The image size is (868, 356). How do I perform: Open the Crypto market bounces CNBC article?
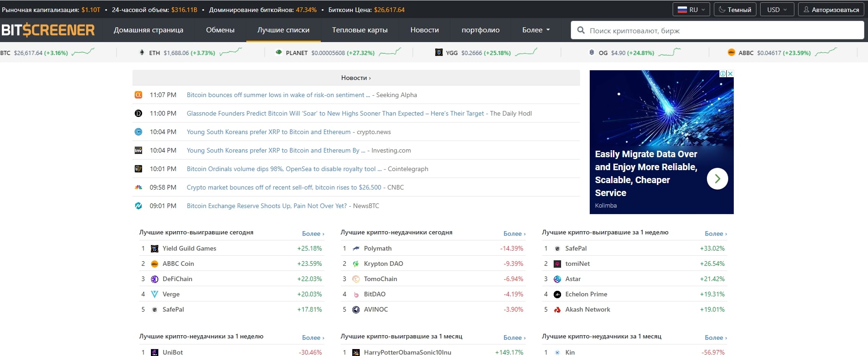click(x=284, y=187)
